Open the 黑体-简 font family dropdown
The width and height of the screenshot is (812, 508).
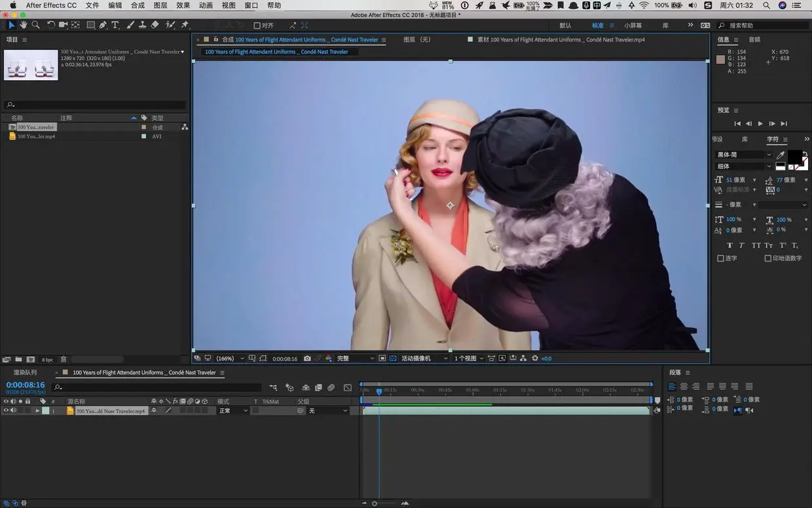[743, 155]
